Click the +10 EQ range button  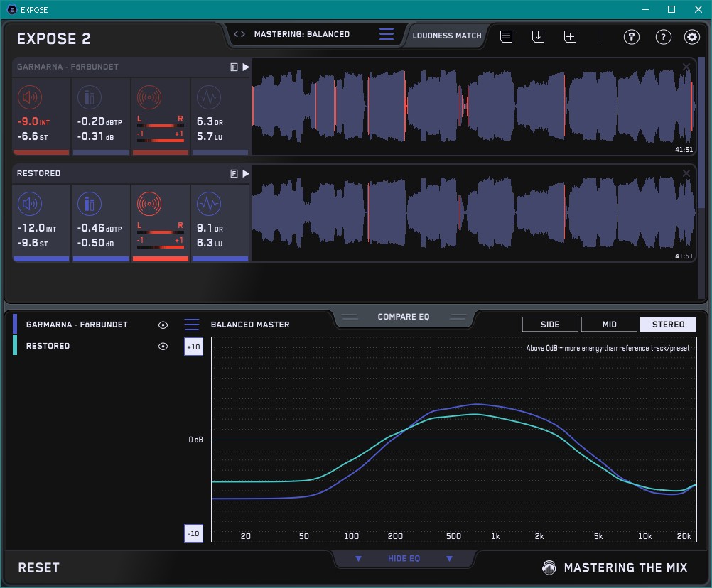(193, 347)
